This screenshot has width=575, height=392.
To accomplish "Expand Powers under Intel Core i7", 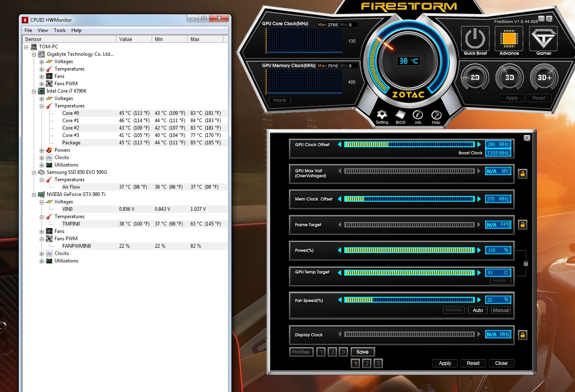I will coord(41,150).
